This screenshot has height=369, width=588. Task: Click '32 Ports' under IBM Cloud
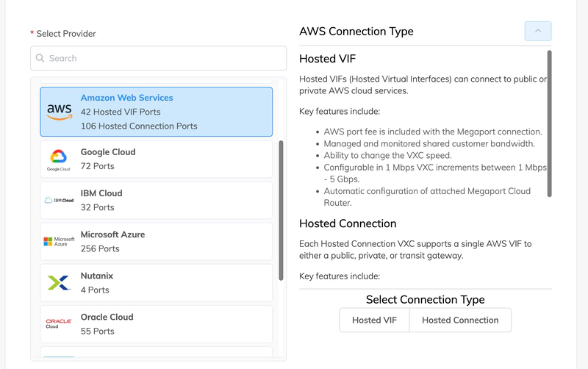tap(97, 207)
